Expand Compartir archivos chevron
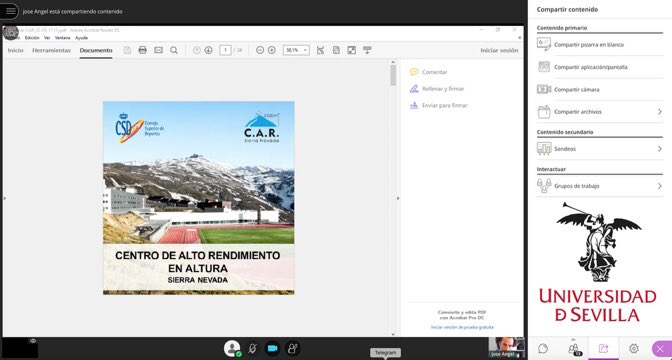 [x=660, y=112]
